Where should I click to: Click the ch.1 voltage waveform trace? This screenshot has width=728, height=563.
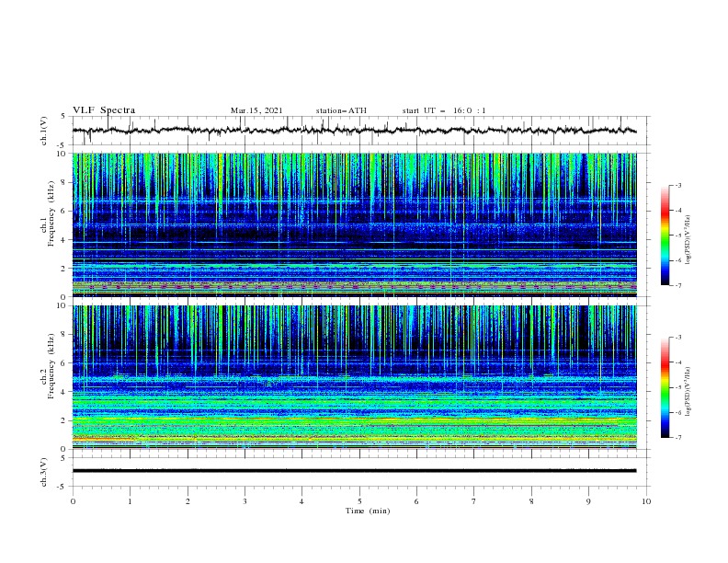click(x=354, y=131)
